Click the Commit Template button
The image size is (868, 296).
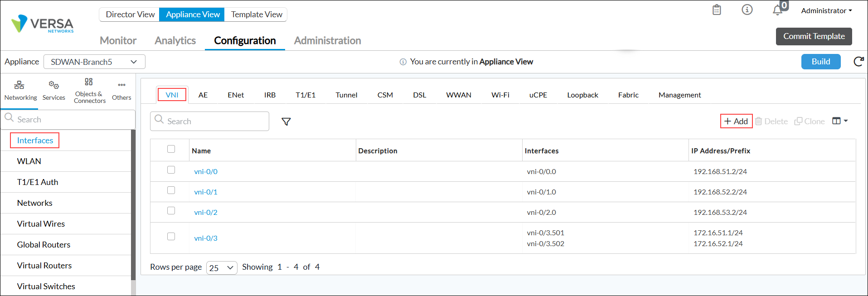814,36
